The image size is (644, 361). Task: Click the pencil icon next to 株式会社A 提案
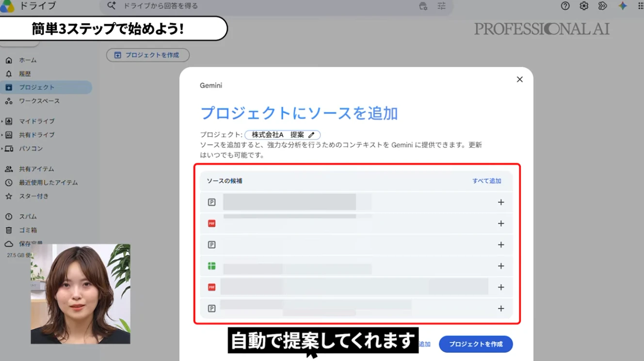click(x=311, y=135)
